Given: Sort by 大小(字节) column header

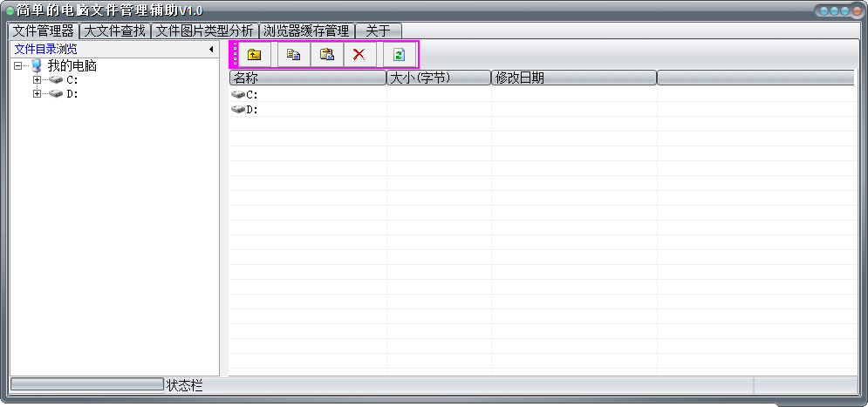Looking at the screenshot, I should [439, 78].
